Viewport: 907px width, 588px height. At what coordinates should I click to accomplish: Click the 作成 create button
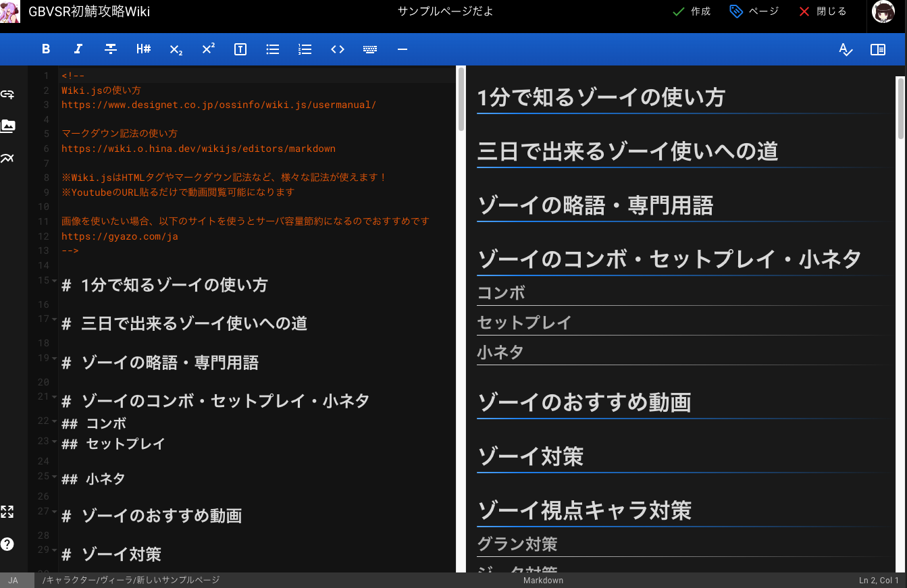click(x=692, y=11)
